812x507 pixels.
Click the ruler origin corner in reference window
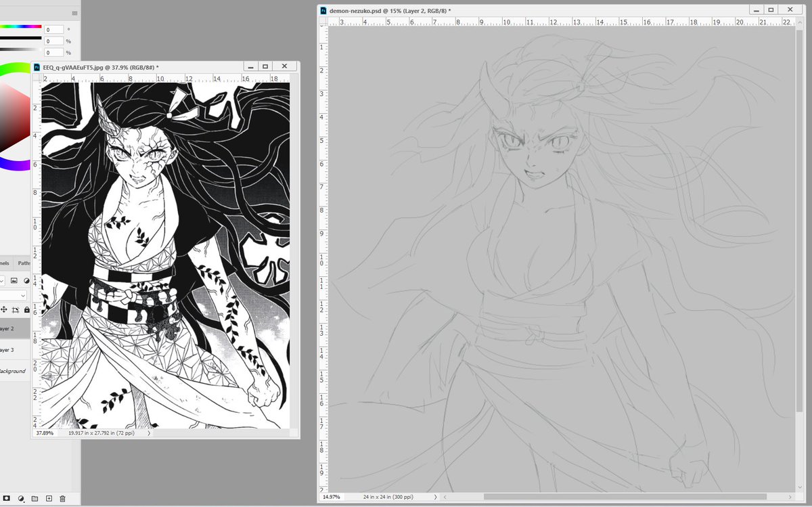pyautogui.click(x=37, y=79)
